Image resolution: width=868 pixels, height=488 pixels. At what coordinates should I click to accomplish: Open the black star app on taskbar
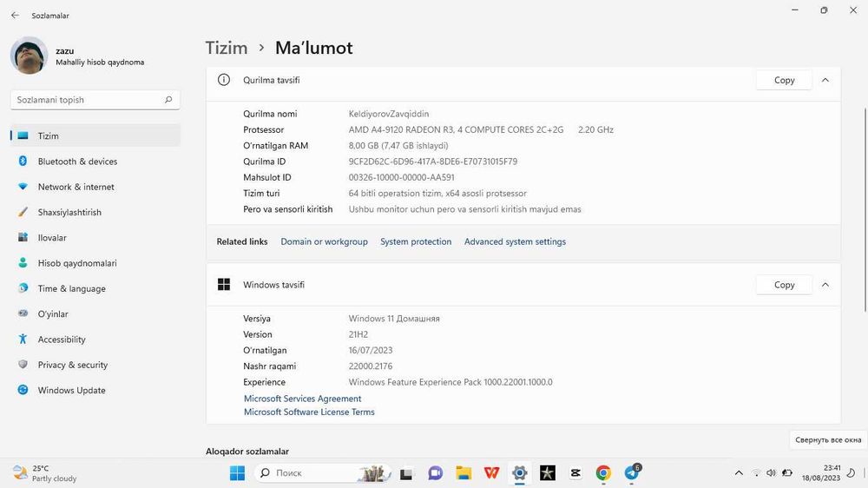click(x=548, y=473)
